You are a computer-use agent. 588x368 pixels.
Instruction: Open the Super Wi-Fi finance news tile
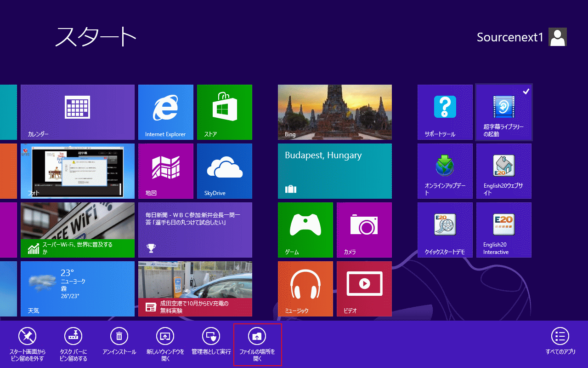click(x=78, y=230)
